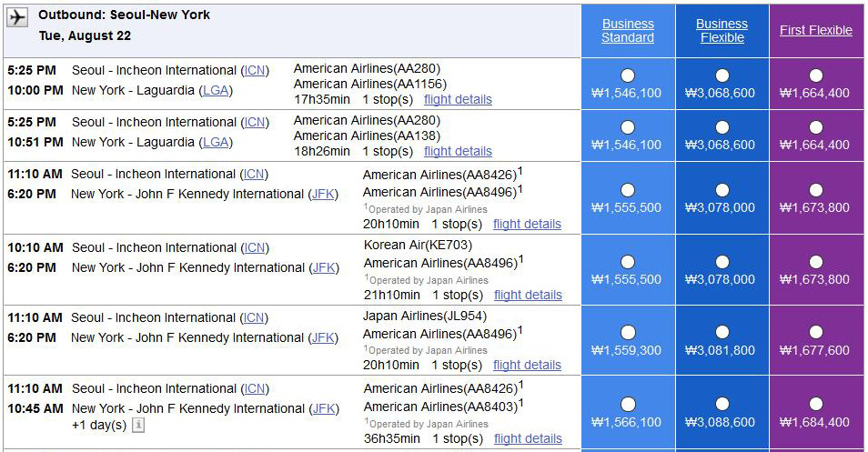Open ICN link in Japan Airlines JL954 row
868x452 pixels.
tap(254, 318)
